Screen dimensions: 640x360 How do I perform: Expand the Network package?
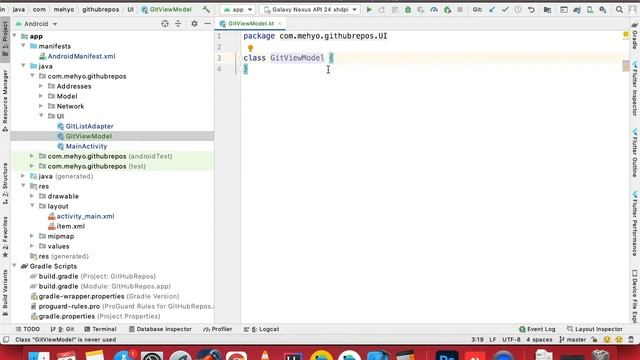[41, 106]
